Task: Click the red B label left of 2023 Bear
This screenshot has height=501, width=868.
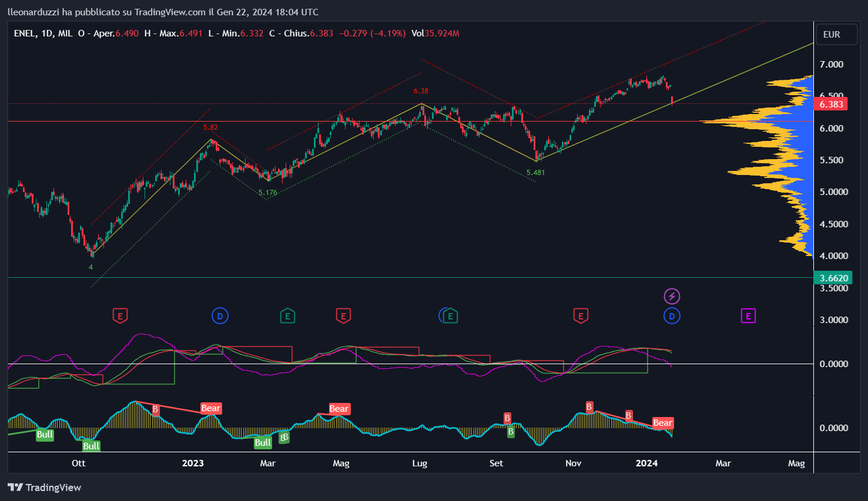Action: pos(156,409)
